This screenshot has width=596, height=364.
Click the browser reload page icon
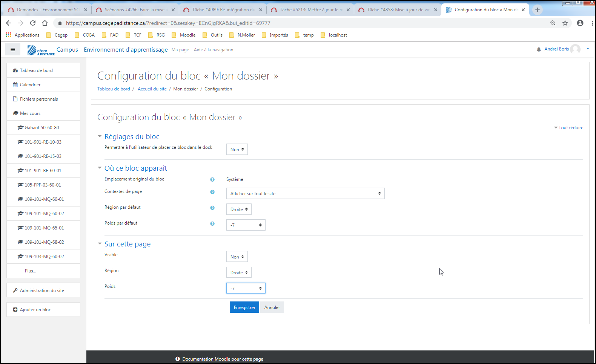[33, 23]
